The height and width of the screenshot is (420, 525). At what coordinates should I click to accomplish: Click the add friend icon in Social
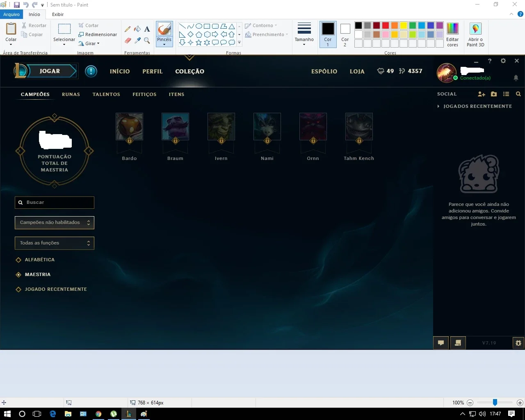[482, 94]
